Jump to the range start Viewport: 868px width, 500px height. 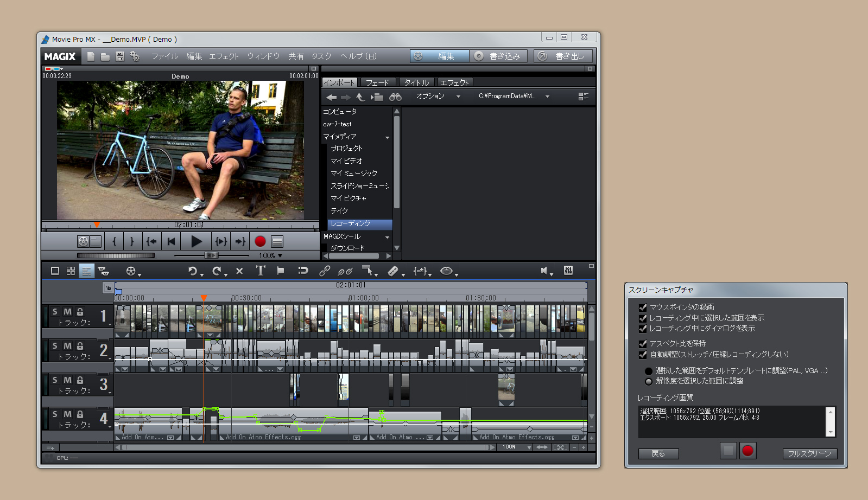151,241
